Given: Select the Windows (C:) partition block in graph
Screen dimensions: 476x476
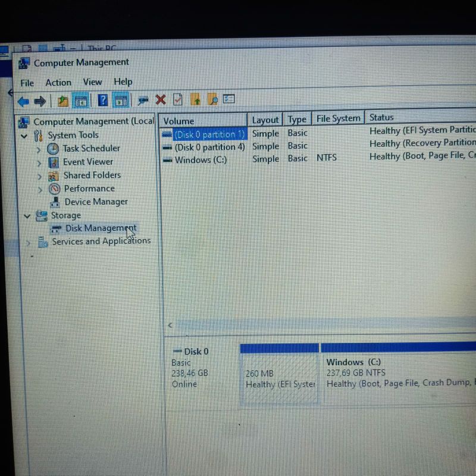Looking at the screenshot, I should (399, 373).
